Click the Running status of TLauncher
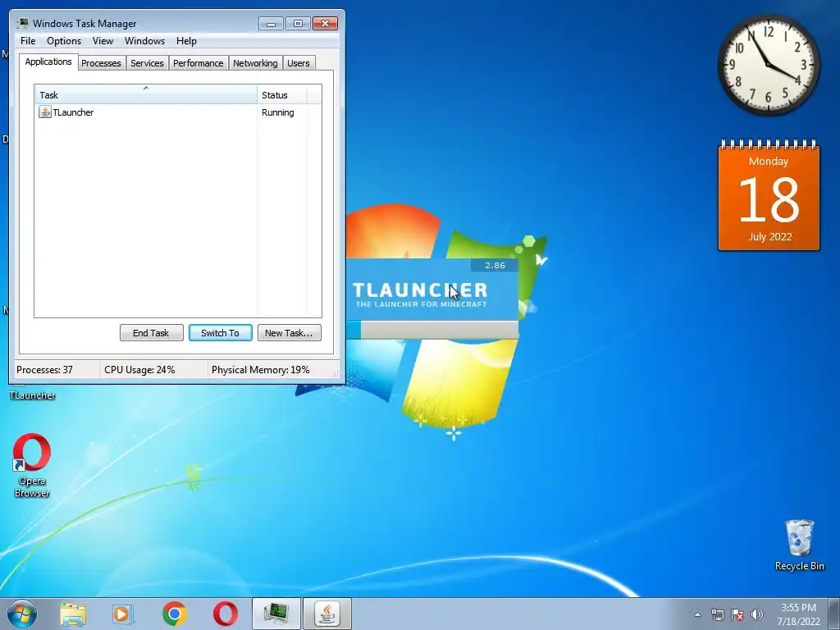840x630 pixels. tap(277, 112)
